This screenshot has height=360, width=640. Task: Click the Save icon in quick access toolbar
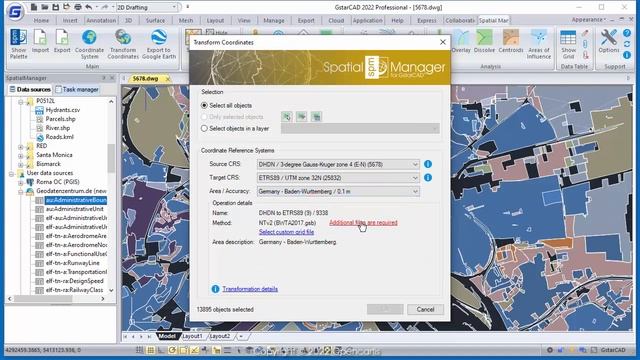pyautogui.click(x=56, y=7)
